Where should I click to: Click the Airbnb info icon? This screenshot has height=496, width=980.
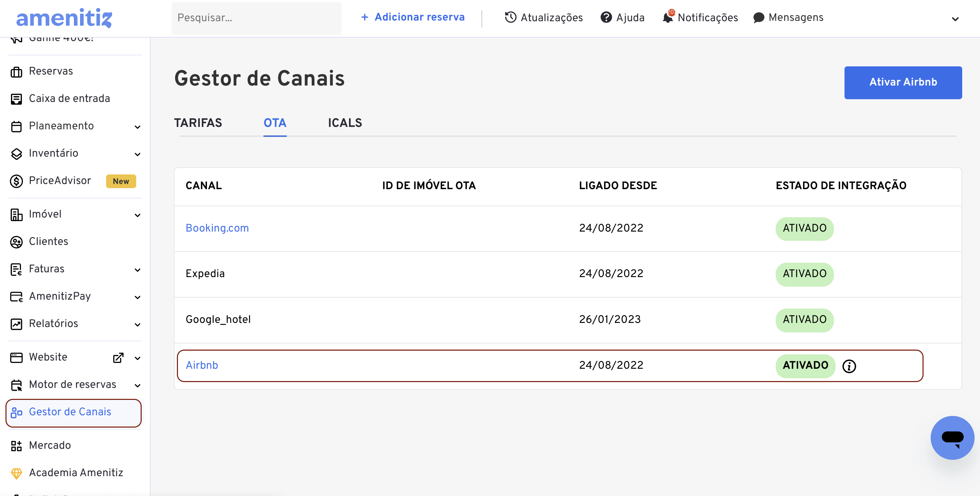tap(849, 366)
